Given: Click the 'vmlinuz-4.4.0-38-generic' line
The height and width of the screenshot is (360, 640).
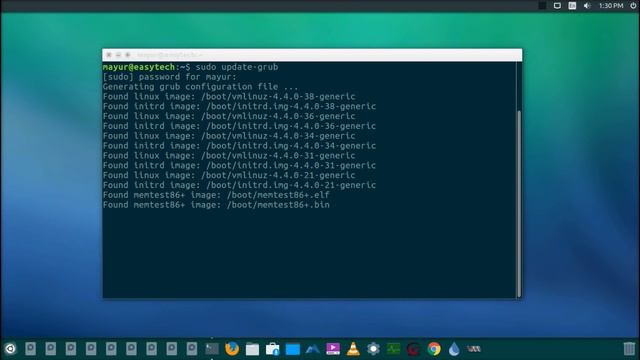Looking at the screenshot, I should [229, 96].
